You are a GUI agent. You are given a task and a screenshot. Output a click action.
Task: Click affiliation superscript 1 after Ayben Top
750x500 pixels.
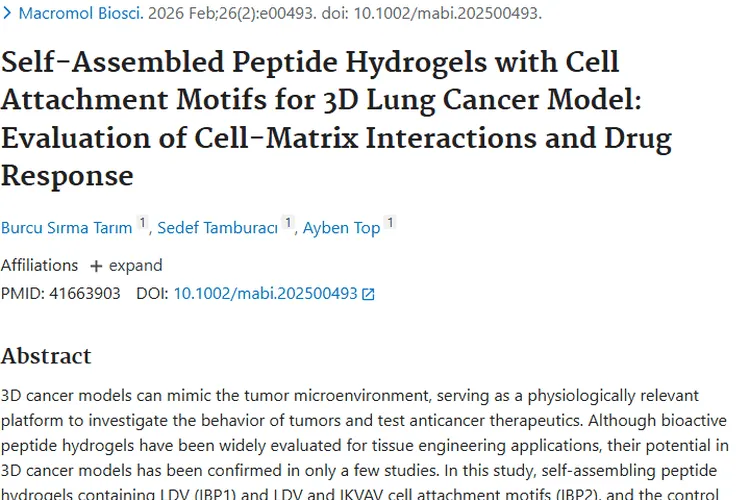pos(390,224)
